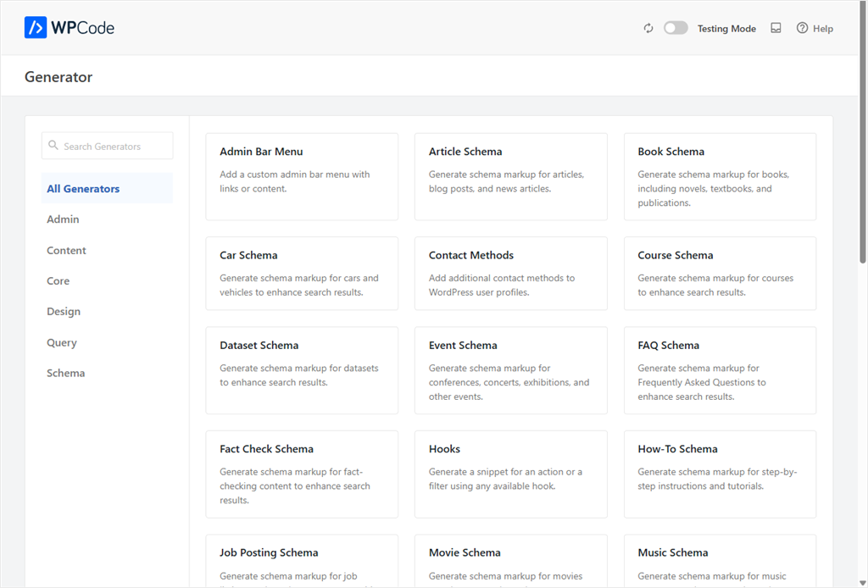Click the search magnifier icon

53,146
